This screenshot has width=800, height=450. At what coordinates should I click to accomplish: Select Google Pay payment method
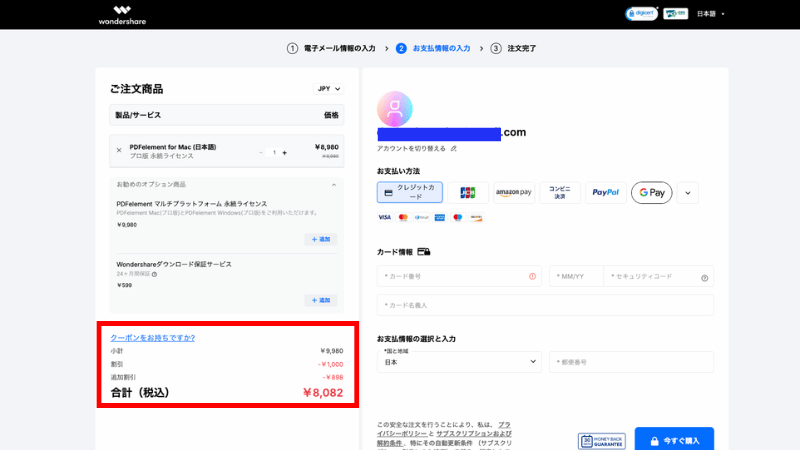[652, 192]
